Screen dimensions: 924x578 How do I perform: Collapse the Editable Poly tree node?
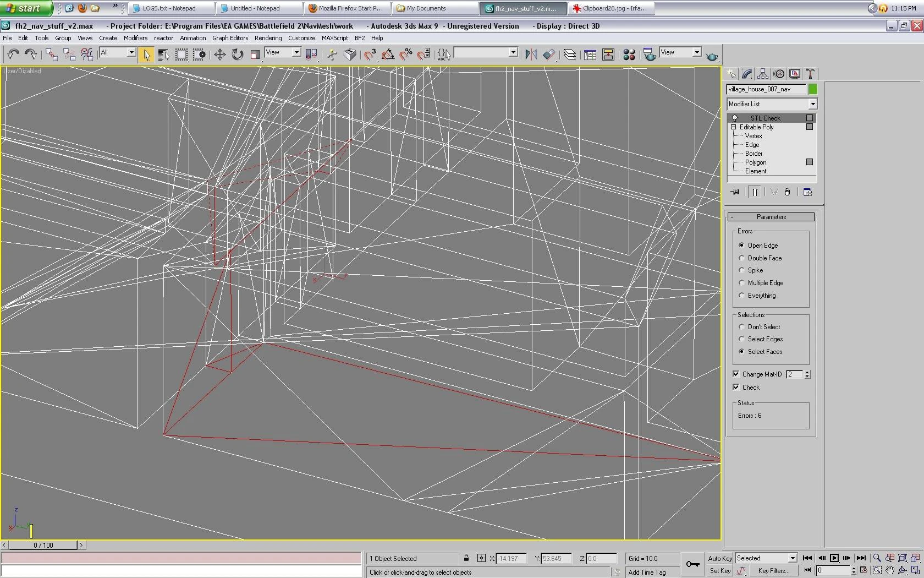coord(733,127)
